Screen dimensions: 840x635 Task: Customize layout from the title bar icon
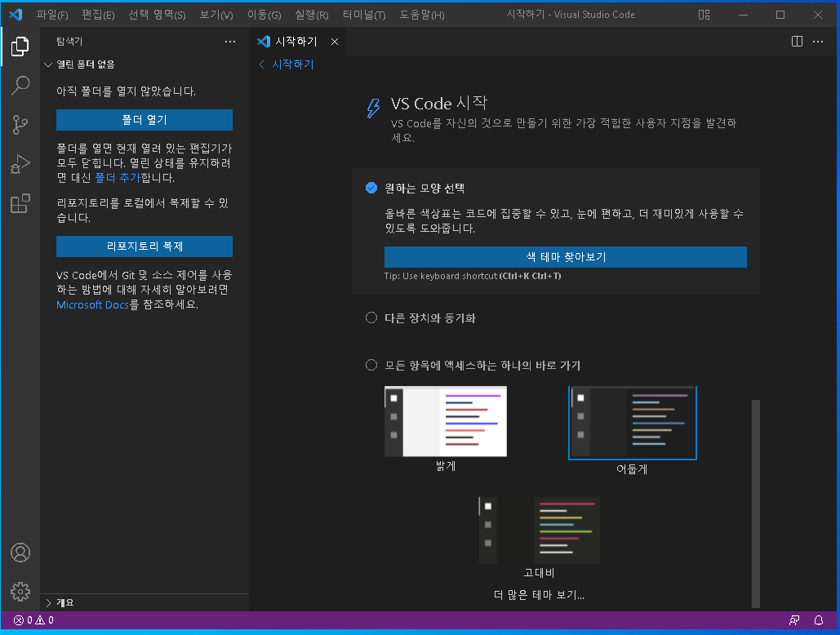pyautogui.click(x=704, y=15)
